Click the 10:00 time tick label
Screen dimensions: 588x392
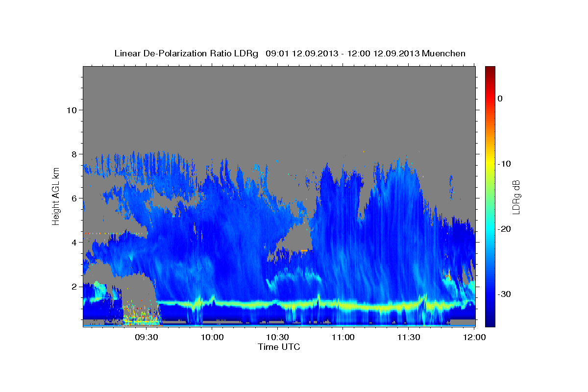point(212,337)
